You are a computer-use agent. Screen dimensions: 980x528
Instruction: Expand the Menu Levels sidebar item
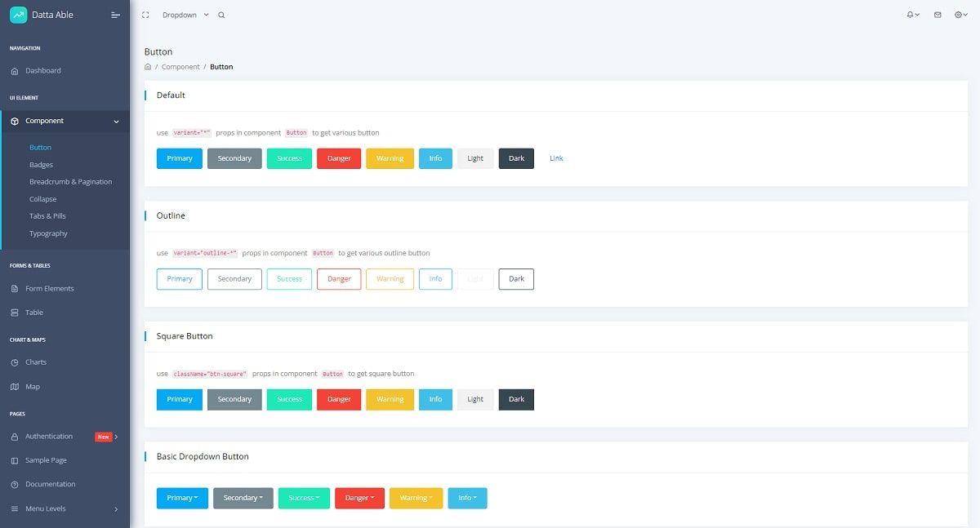pyautogui.click(x=47, y=508)
